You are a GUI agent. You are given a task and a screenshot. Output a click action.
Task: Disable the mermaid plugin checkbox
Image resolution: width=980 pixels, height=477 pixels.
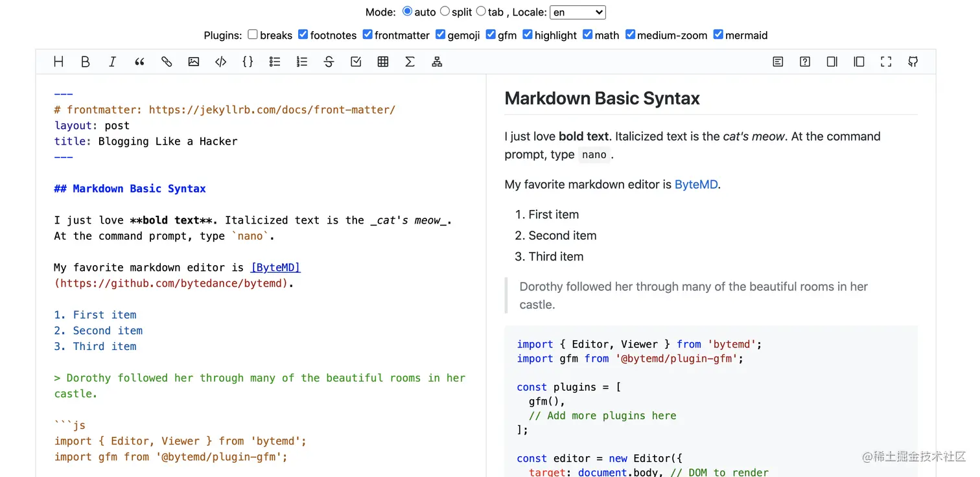point(718,34)
